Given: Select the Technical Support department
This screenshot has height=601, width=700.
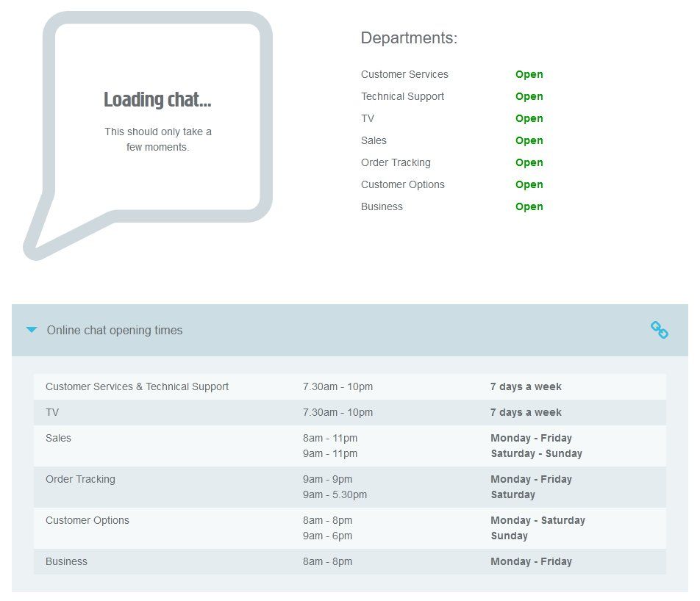Looking at the screenshot, I should (x=402, y=96).
